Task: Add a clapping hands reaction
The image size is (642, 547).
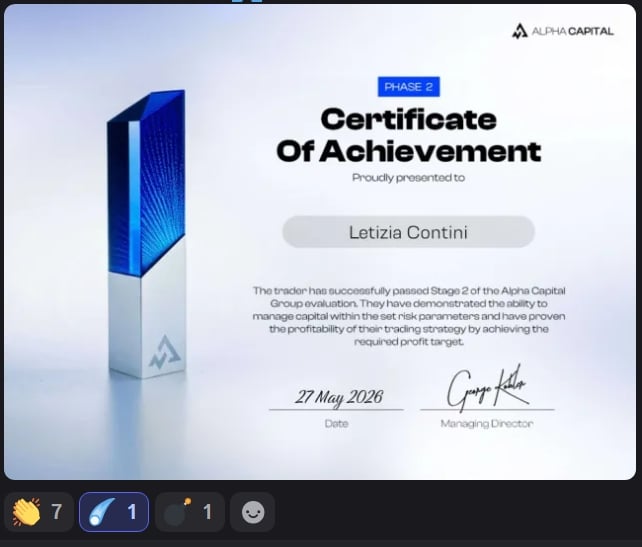Action: point(38,512)
